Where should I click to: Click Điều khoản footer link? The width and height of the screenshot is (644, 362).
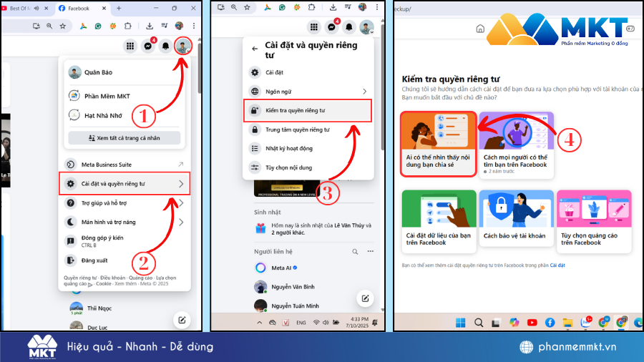coord(112,278)
